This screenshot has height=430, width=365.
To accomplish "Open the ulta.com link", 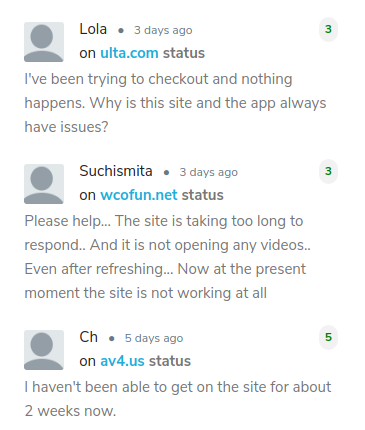I will 129,53.
